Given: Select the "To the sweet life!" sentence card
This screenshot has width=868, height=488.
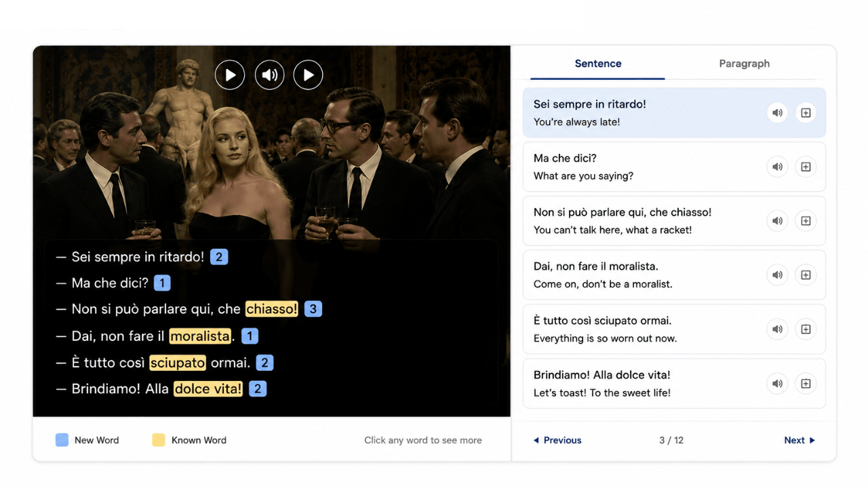Looking at the screenshot, I should [674, 384].
